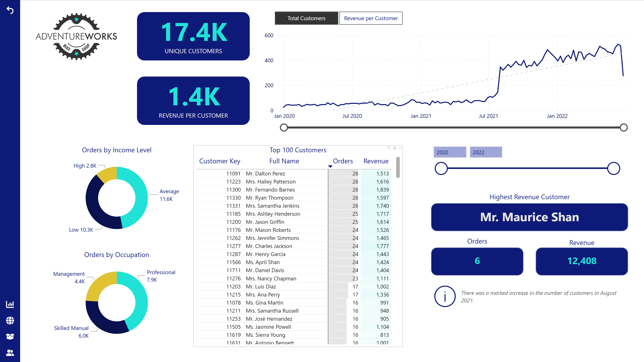Click the info circle icon

(x=445, y=296)
